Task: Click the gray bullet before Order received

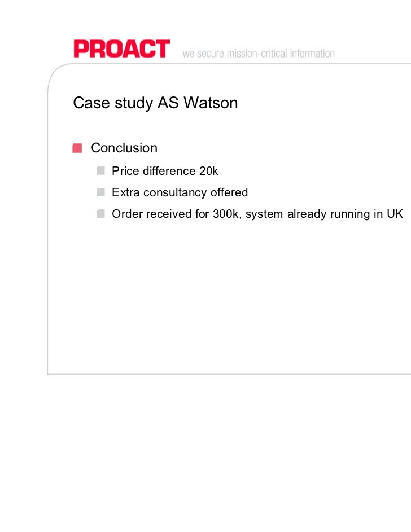Action: click(x=100, y=214)
